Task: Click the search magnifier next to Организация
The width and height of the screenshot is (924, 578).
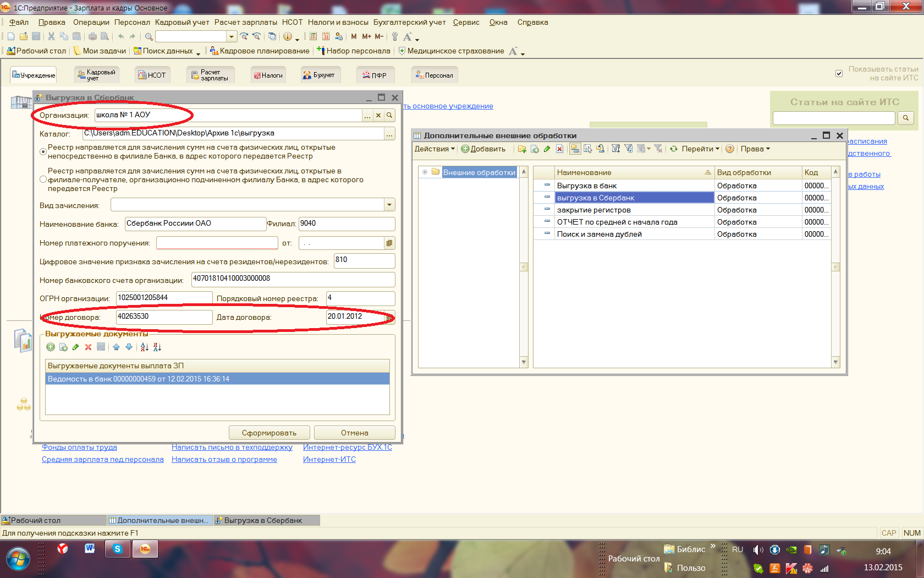Action: coord(389,116)
